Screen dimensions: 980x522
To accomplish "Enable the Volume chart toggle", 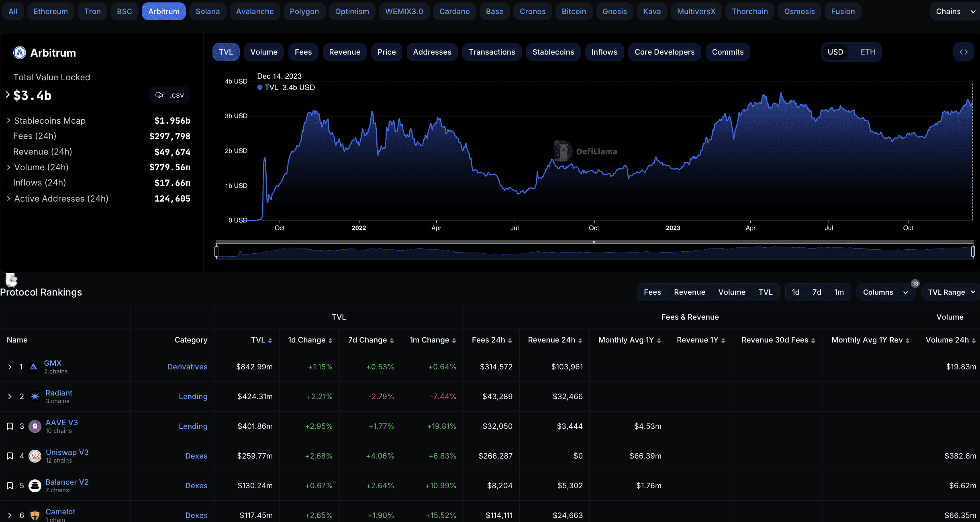I will coord(263,52).
